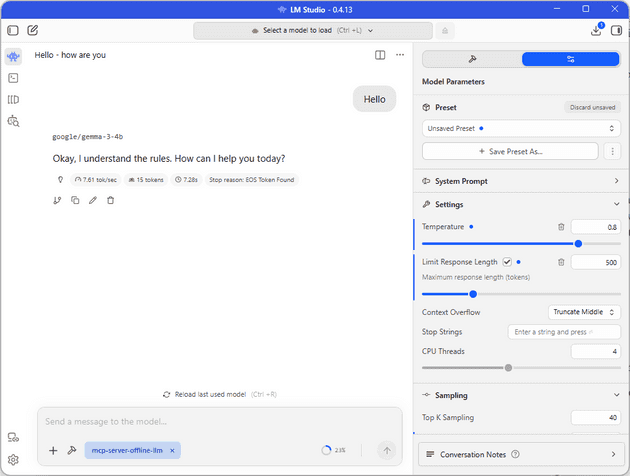
Task: Click the Temperature slider handle
Action: pos(578,244)
